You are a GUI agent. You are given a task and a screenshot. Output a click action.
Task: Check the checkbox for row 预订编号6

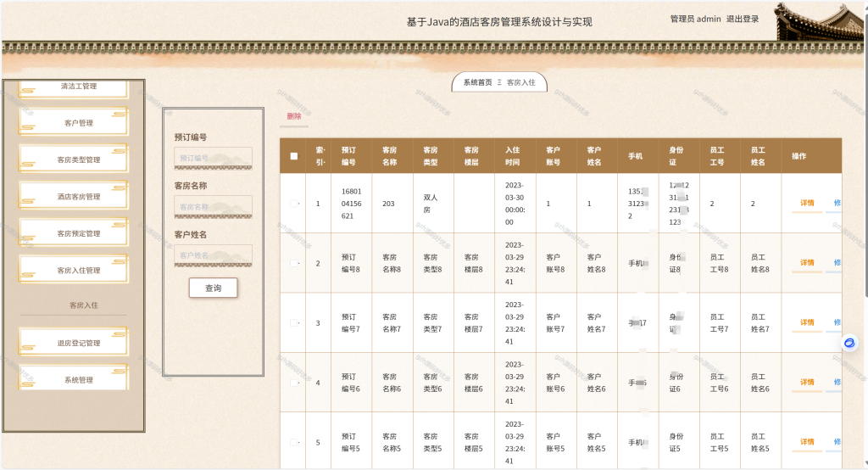294,383
